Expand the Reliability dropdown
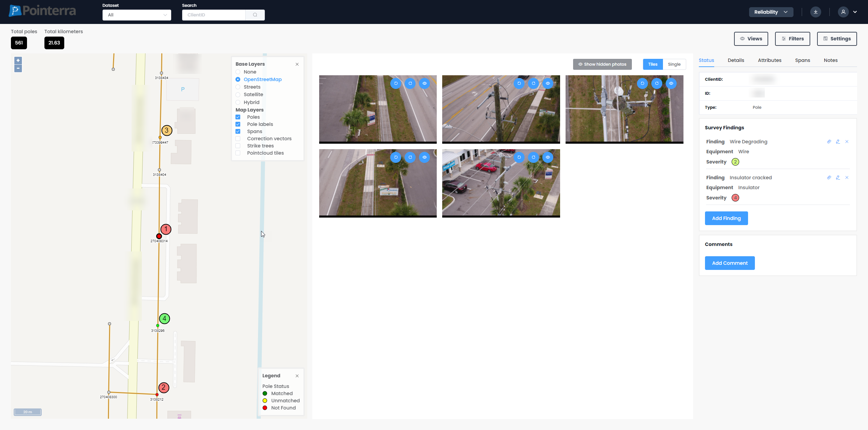Image resolution: width=868 pixels, height=430 pixels. pyautogui.click(x=771, y=12)
